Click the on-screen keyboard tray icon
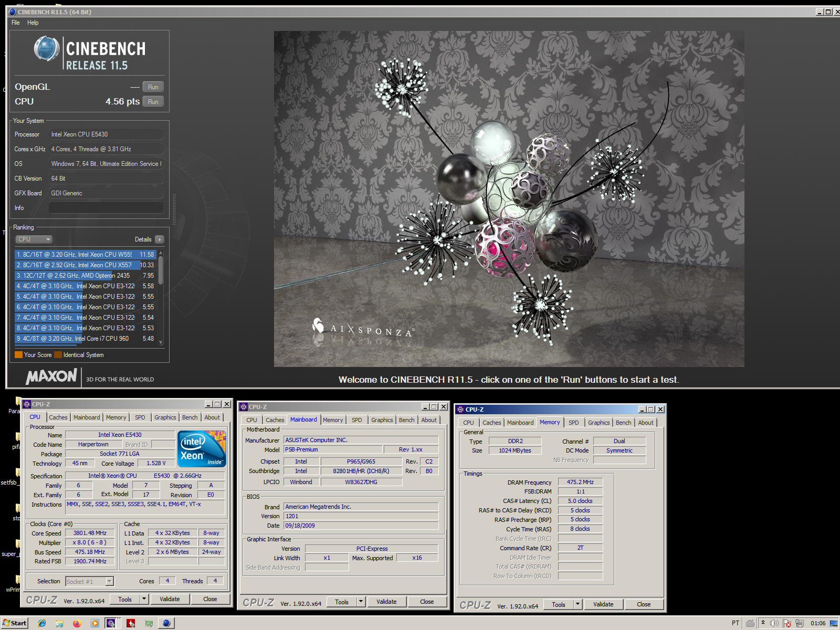 click(750, 623)
